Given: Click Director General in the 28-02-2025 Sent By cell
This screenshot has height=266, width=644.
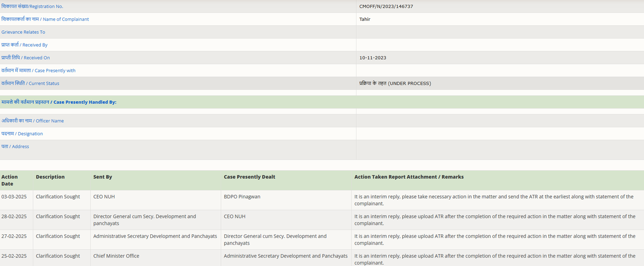Looking at the screenshot, I should tap(145, 220).
